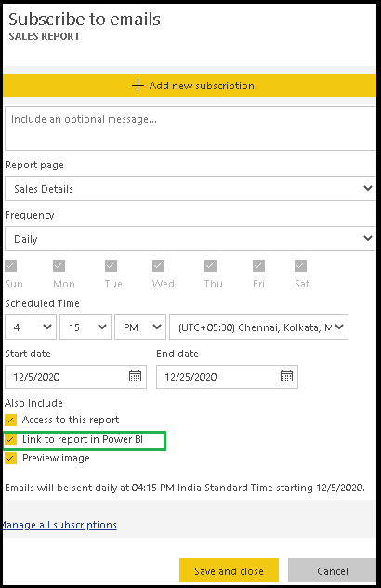This screenshot has width=381, height=588.
Task: Open Manage all subscriptions link
Action: click(59, 525)
